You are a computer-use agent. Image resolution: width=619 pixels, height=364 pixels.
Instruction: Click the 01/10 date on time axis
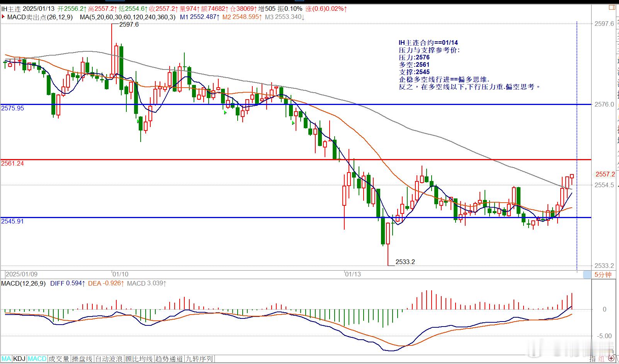coord(121,274)
